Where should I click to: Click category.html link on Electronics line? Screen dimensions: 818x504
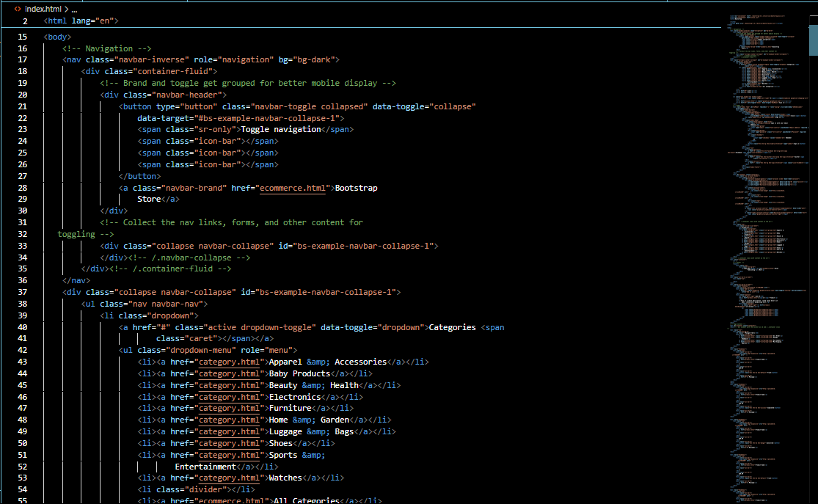click(230, 397)
